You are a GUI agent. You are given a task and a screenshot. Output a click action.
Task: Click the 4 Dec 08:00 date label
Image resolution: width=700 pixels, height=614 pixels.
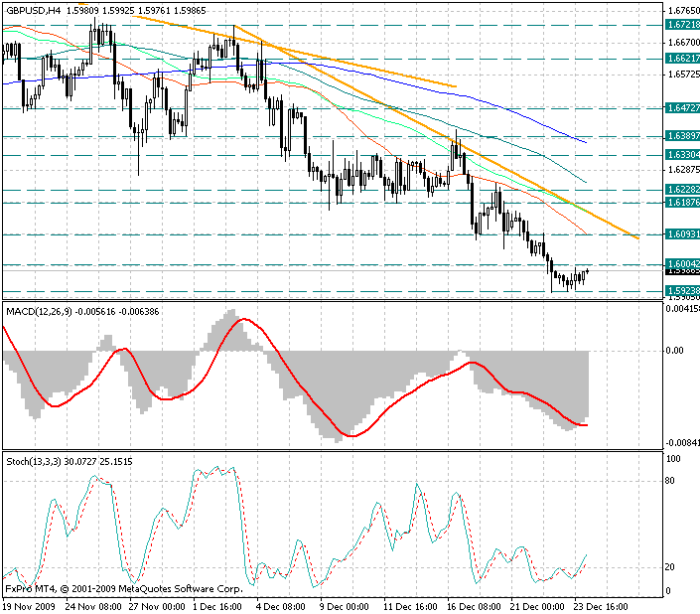pos(281,607)
